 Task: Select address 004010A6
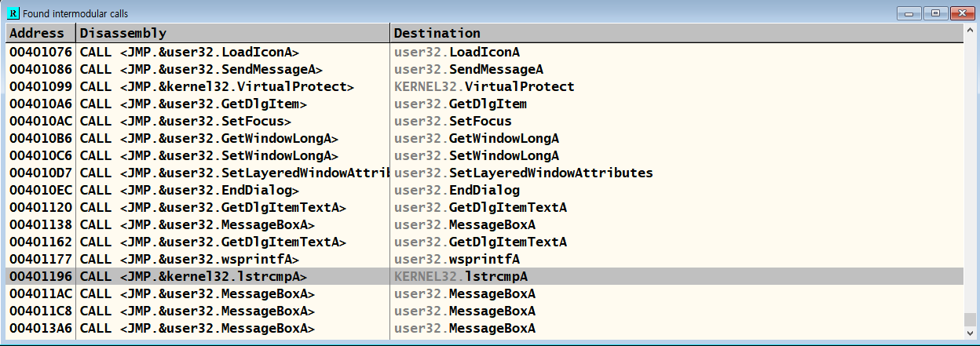41,104
